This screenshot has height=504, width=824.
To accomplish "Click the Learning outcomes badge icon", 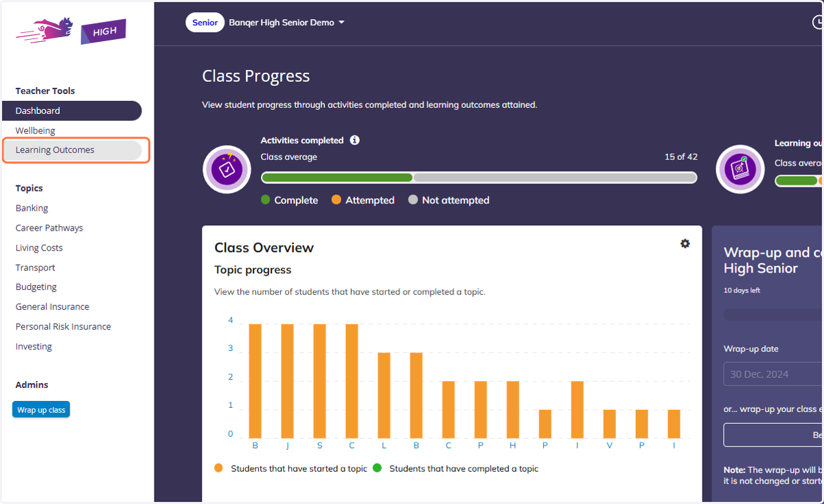I will click(x=740, y=169).
